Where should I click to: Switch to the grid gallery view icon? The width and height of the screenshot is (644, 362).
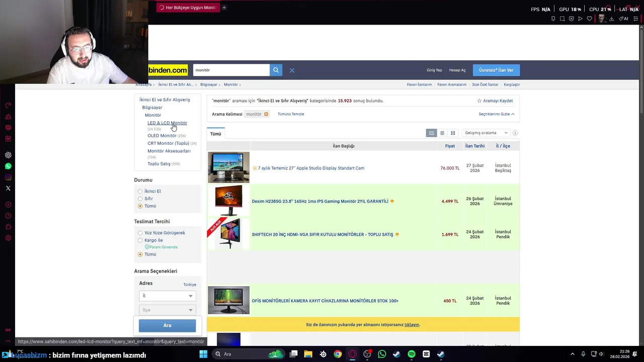tap(453, 133)
